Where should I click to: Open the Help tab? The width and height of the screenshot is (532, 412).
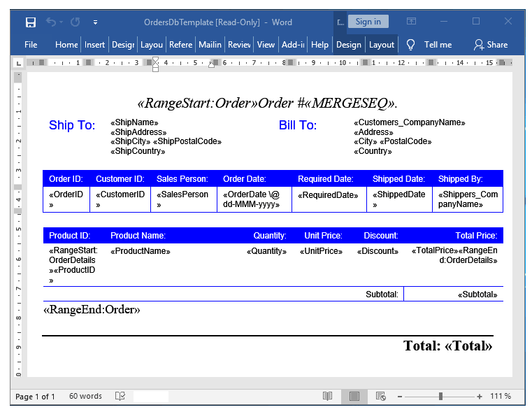pos(319,45)
